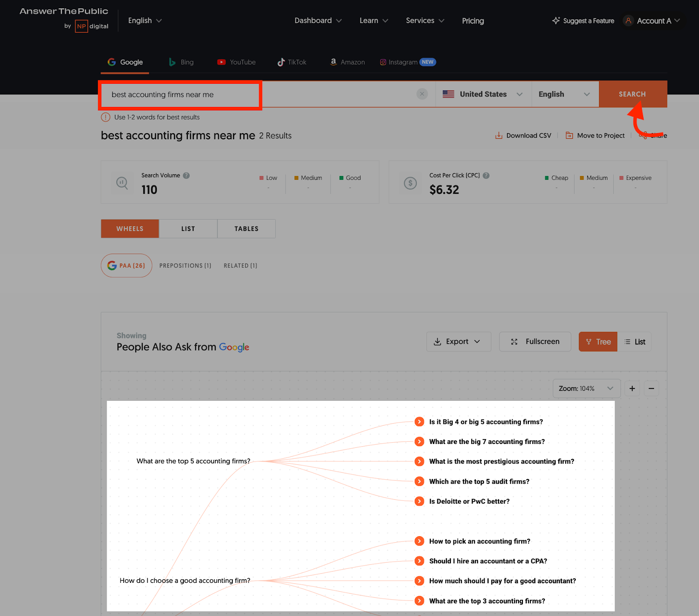Zoom out with the minus button

click(x=651, y=389)
